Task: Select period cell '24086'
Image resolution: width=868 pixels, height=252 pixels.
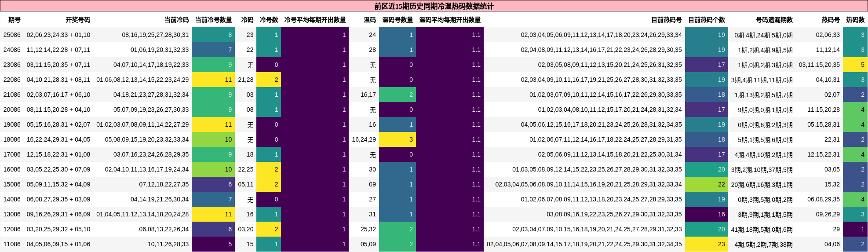Action: pyautogui.click(x=12, y=50)
